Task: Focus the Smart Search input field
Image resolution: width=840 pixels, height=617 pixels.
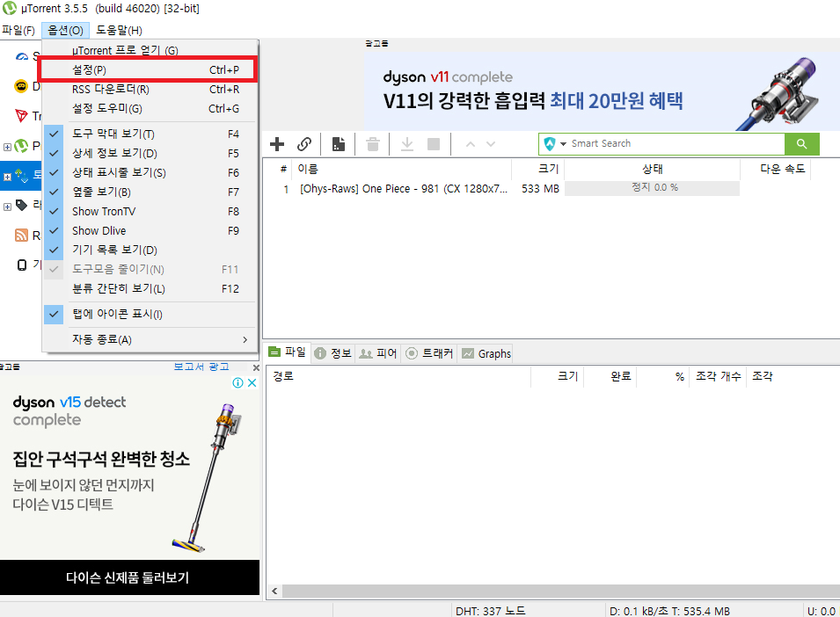Action: (x=676, y=143)
